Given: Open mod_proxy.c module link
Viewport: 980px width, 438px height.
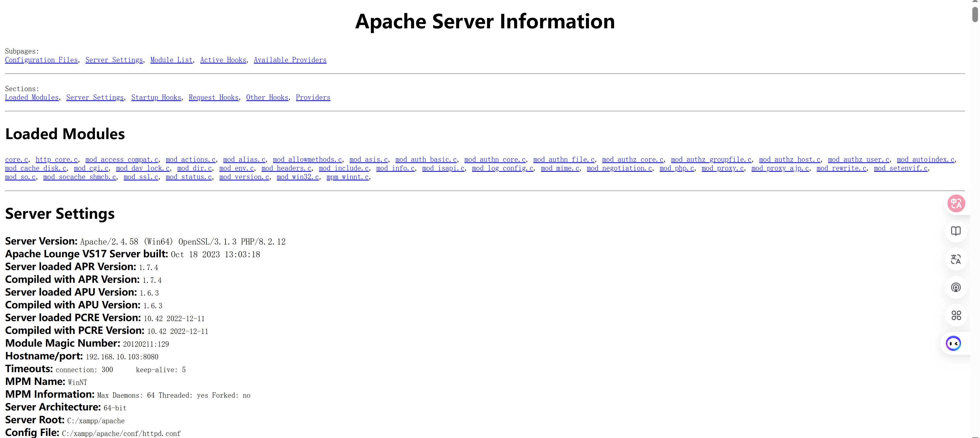Looking at the screenshot, I should [x=723, y=168].
